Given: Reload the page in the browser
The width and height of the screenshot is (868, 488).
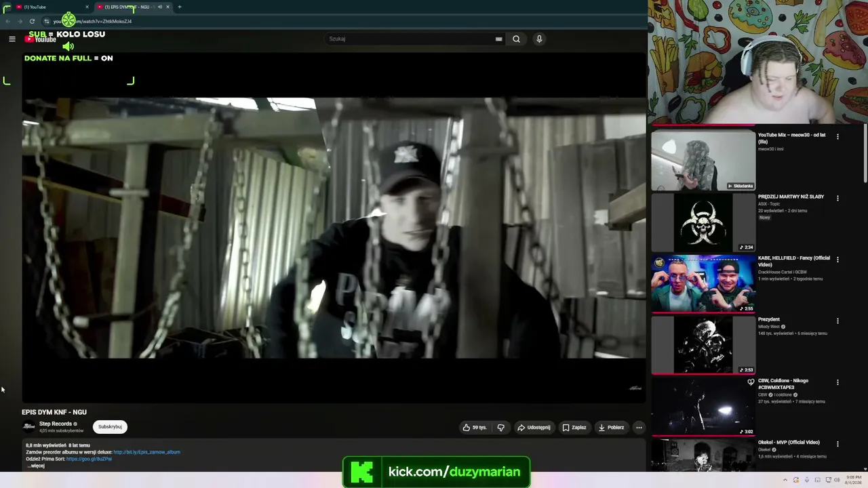Looking at the screenshot, I should tap(32, 21).
